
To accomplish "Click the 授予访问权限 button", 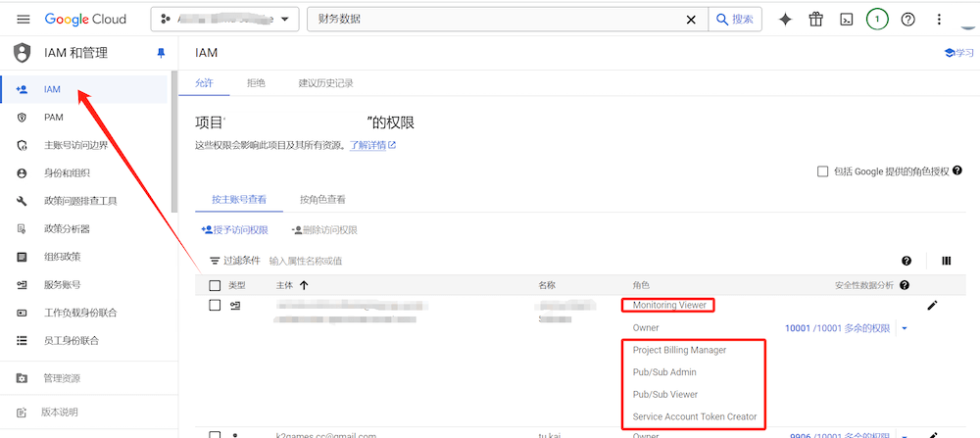I will [235, 230].
